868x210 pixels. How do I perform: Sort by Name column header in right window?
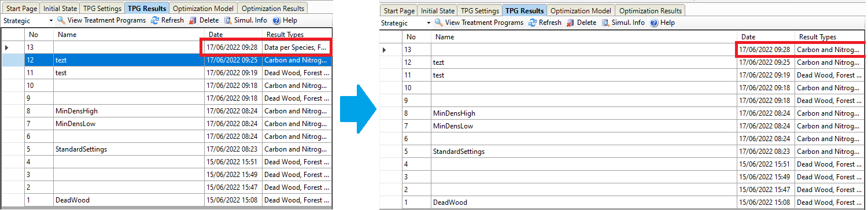coord(584,37)
